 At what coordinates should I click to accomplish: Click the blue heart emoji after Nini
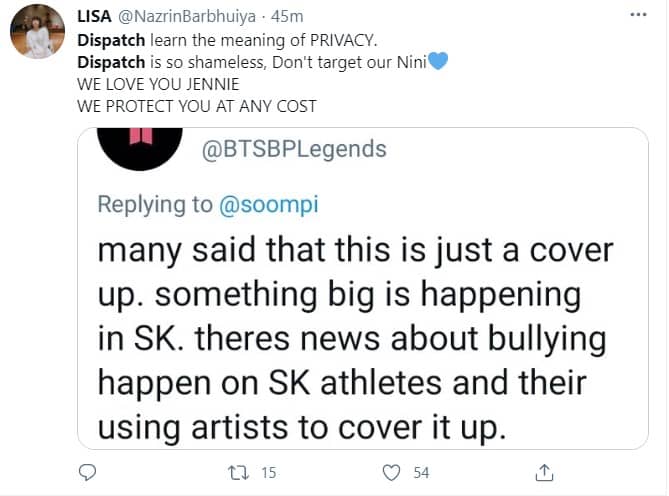tap(438, 62)
